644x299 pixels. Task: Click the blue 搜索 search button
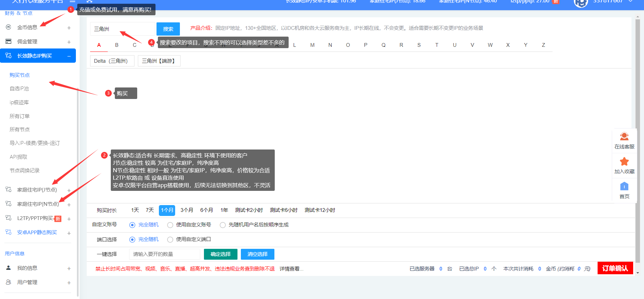click(x=168, y=29)
